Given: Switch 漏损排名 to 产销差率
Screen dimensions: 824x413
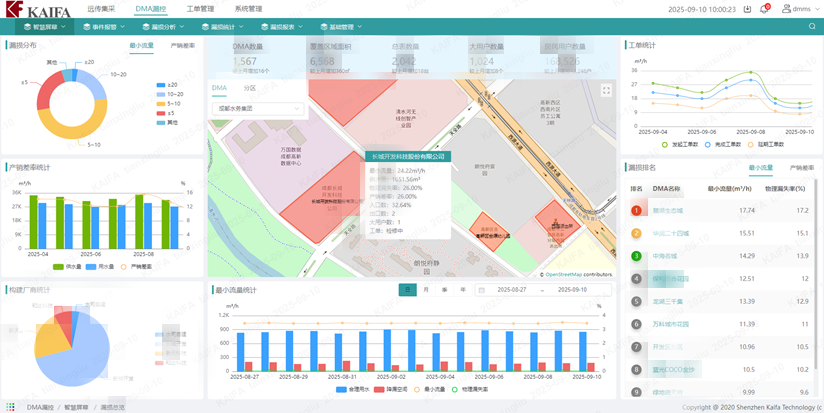Looking at the screenshot, I should coord(802,168).
